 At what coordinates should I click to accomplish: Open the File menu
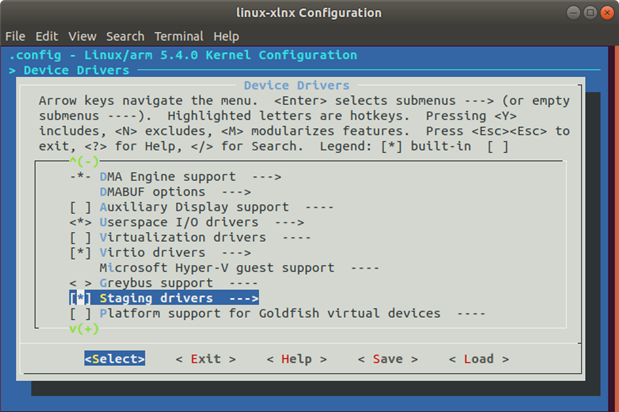pos(15,36)
